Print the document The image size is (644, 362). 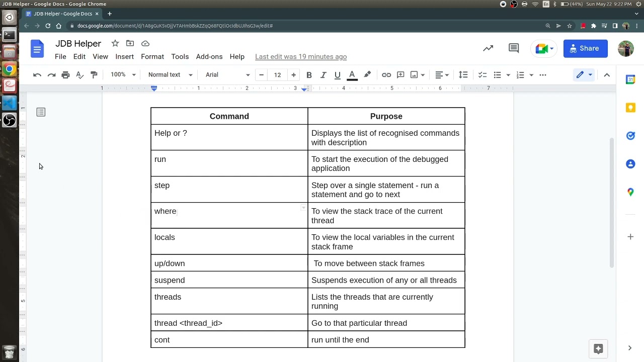(x=65, y=75)
